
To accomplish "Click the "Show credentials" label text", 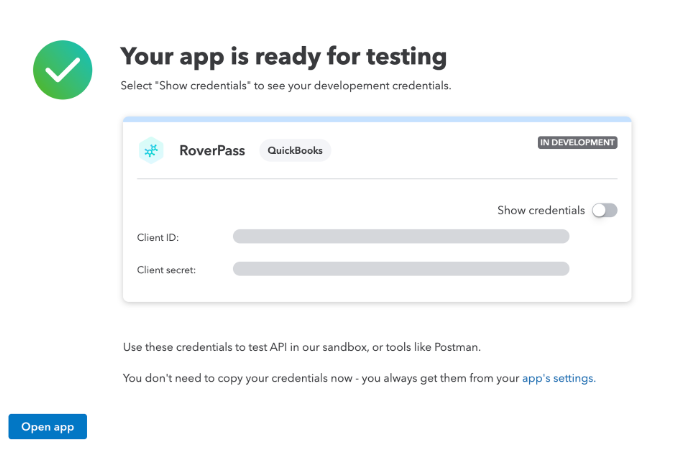I will pyautogui.click(x=541, y=210).
